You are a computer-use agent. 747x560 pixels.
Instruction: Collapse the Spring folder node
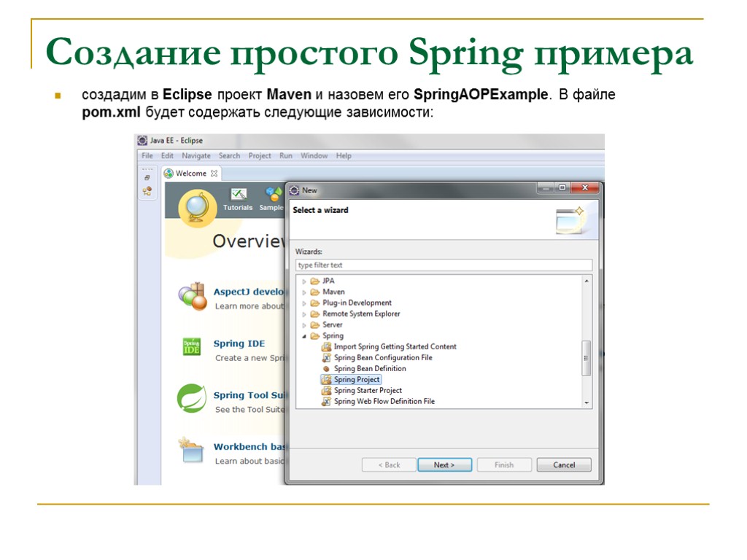[x=304, y=336]
